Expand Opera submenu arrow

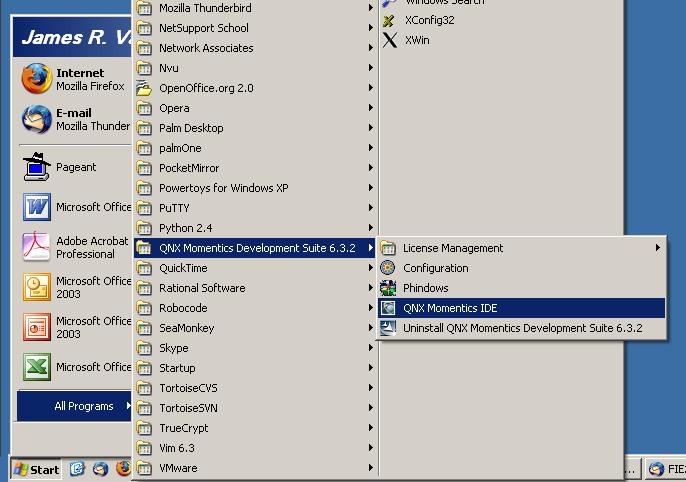[x=371, y=108]
